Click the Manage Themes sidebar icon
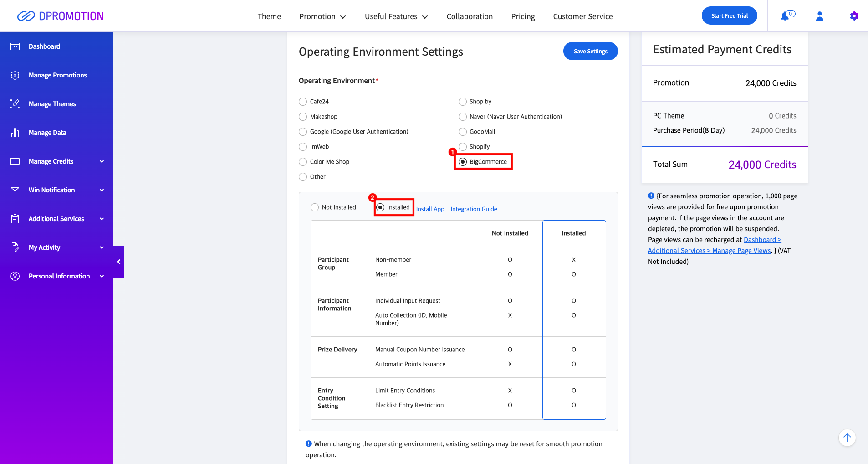Screen dimensions: 868x464 (15, 104)
